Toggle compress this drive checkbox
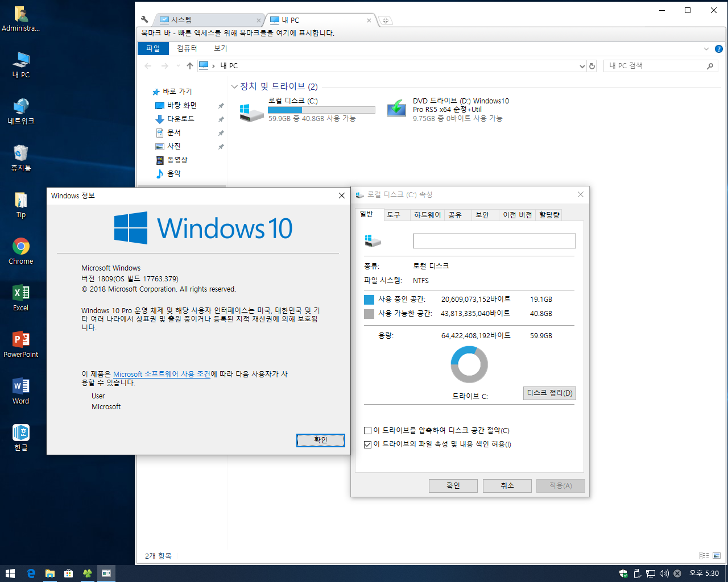 click(x=368, y=431)
